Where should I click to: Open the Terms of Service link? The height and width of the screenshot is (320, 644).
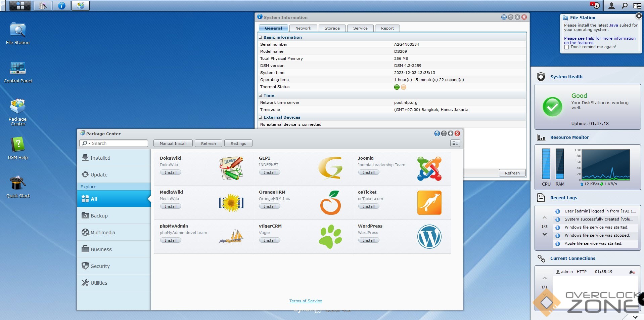pos(306,301)
